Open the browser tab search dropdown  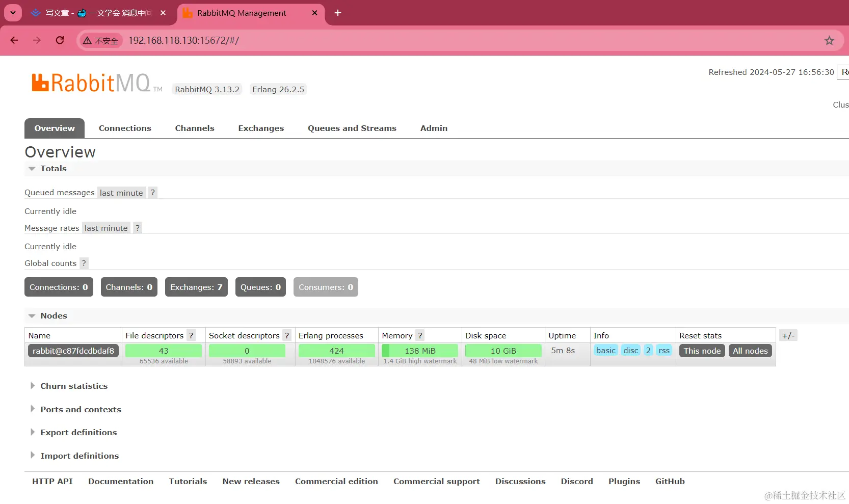(13, 13)
